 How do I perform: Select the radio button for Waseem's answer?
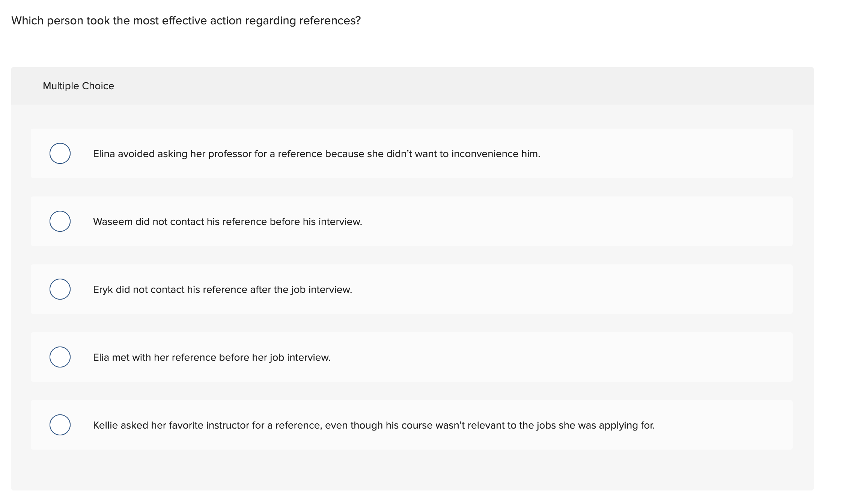click(60, 221)
